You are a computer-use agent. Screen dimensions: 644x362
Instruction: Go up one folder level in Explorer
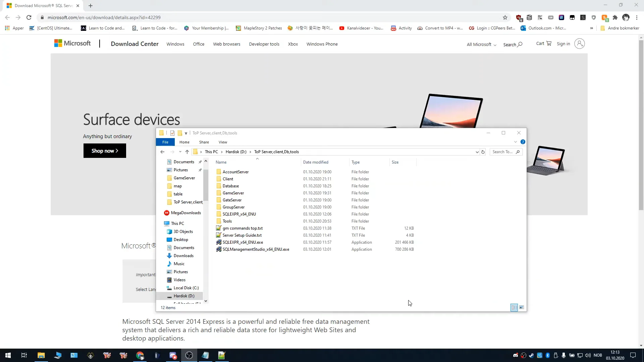click(187, 152)
